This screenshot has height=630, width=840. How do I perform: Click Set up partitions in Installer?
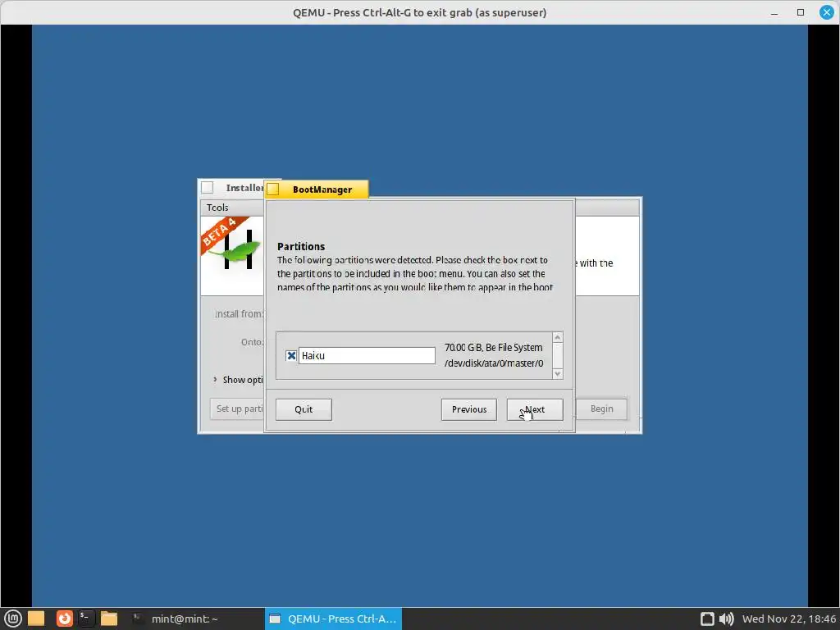point(239,409)
